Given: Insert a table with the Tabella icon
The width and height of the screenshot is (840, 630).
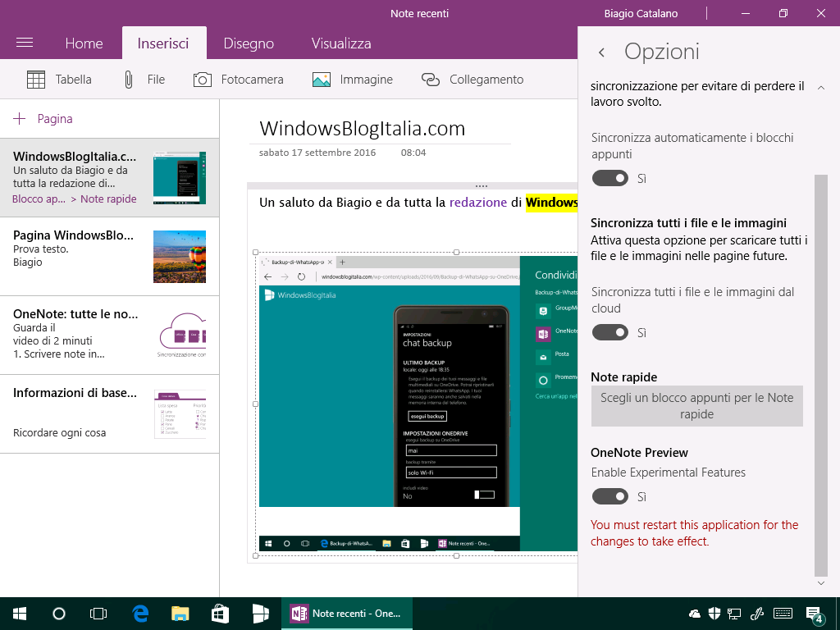Looking at the screenshot, I should (36, 80).
